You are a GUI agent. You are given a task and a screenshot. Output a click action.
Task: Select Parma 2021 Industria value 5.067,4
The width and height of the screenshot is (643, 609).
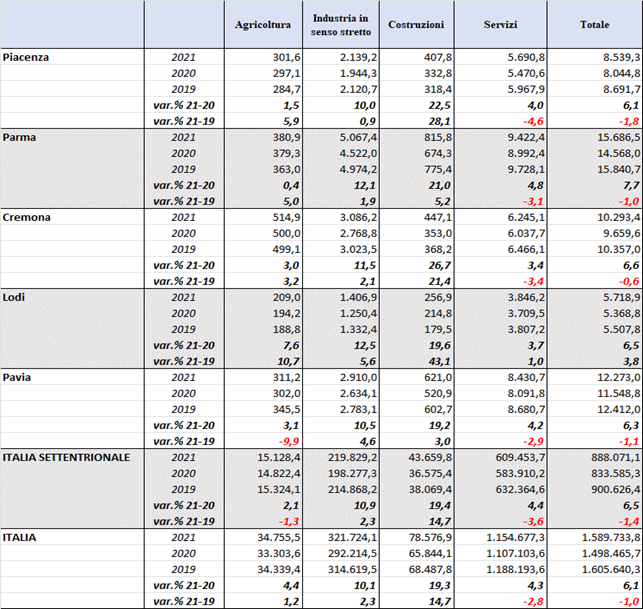[358, 137]
